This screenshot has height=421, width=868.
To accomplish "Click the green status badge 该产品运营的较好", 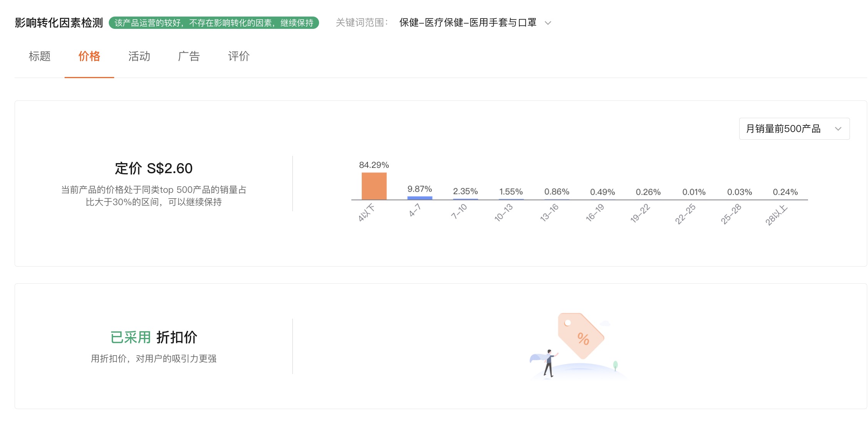I will tap(214, 23).
